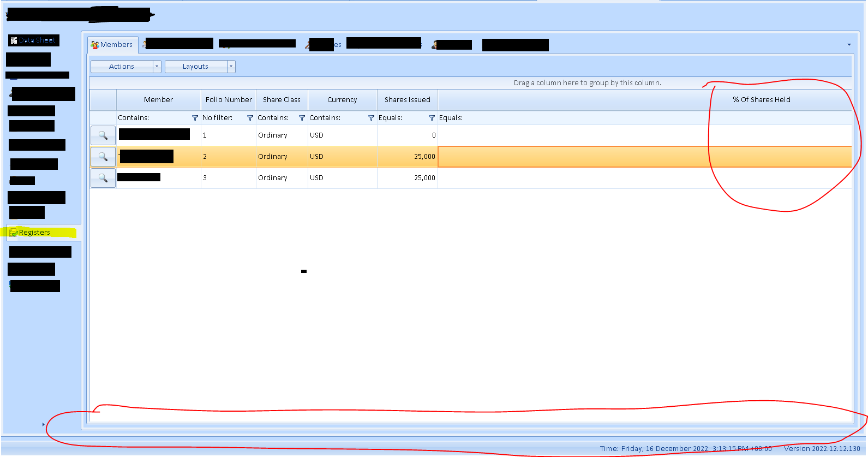Switch to the Members tab
868x457 pixels.
click(112, 45)
